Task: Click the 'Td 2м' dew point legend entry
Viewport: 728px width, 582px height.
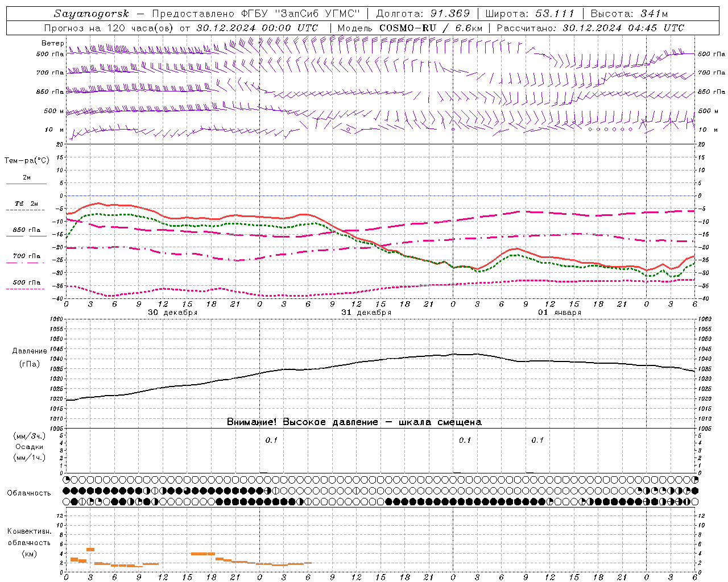Action: click(26, 206)
